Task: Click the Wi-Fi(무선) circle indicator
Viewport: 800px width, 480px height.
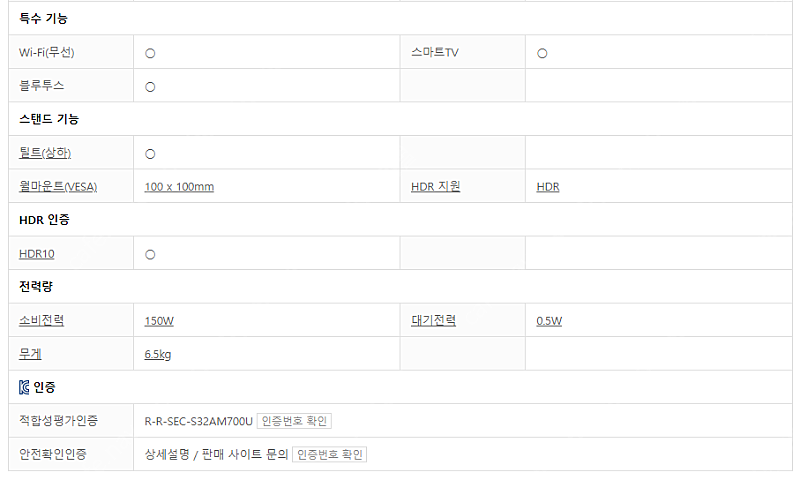Action: (x=150, y=53)
